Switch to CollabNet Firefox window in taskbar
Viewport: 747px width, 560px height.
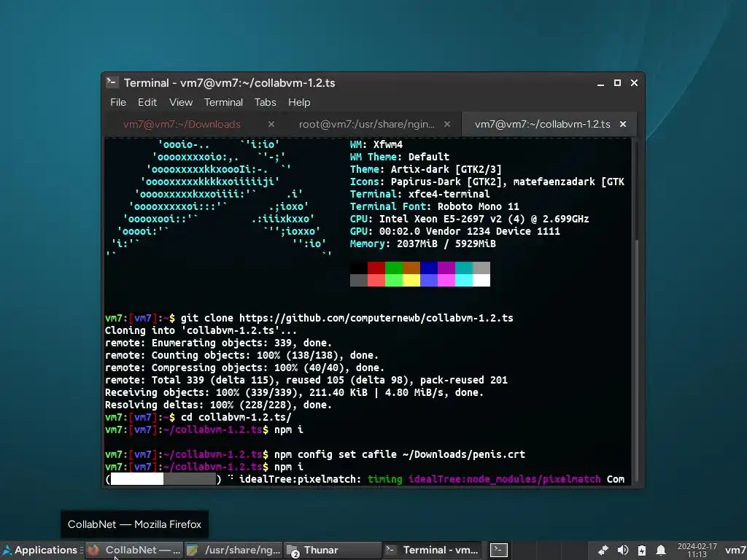(x=134, y=550)
